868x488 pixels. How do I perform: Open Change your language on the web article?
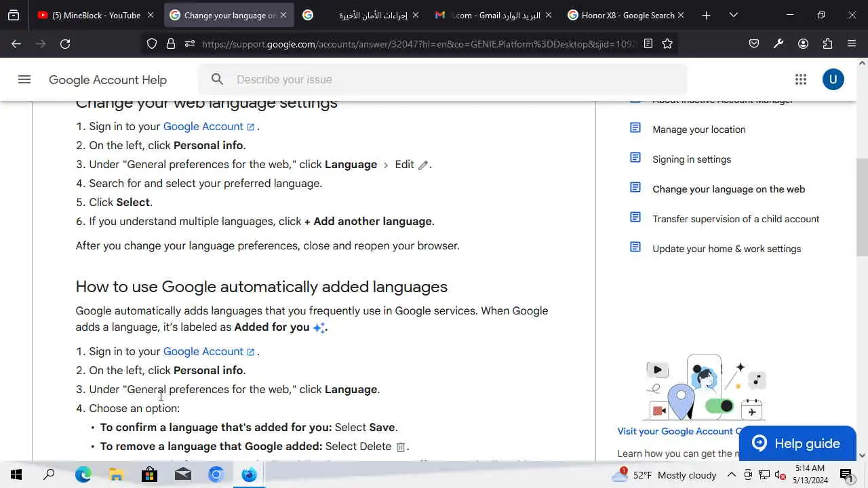tap(728, 189)
